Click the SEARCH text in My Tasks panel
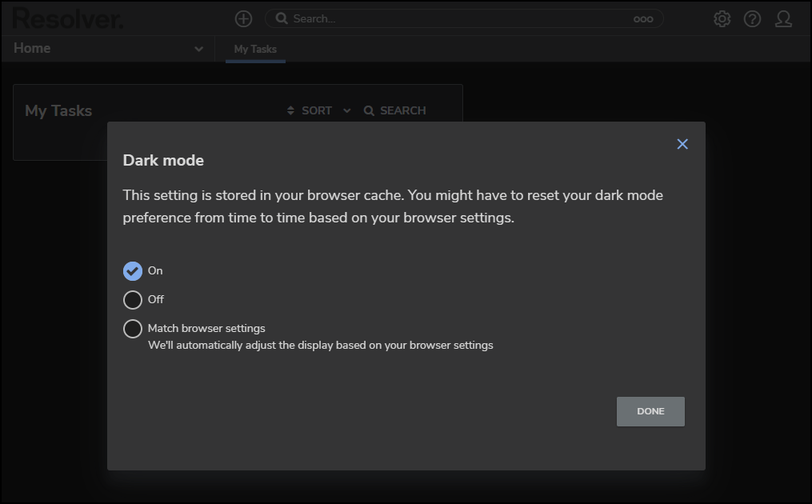 [x=402, y=110]
